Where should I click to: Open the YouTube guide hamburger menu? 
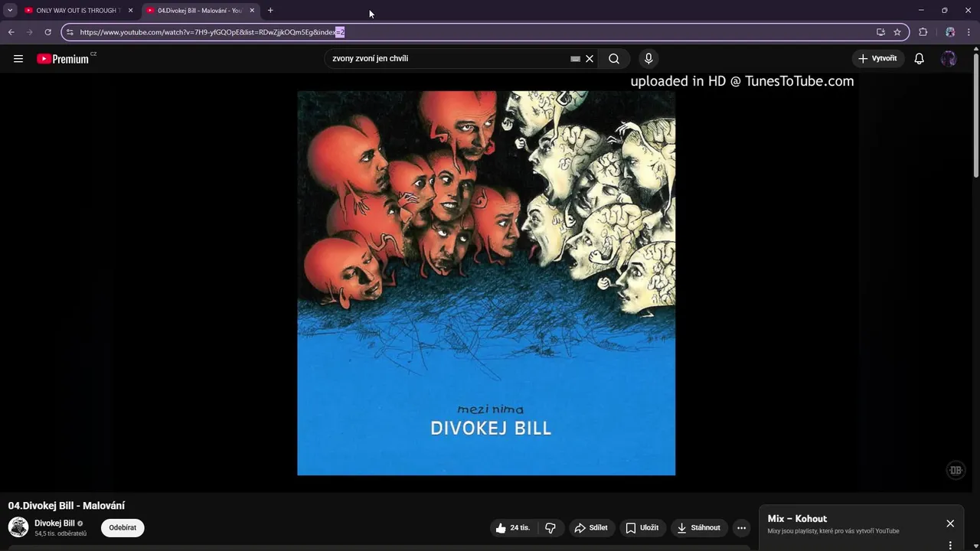point(18,59)
